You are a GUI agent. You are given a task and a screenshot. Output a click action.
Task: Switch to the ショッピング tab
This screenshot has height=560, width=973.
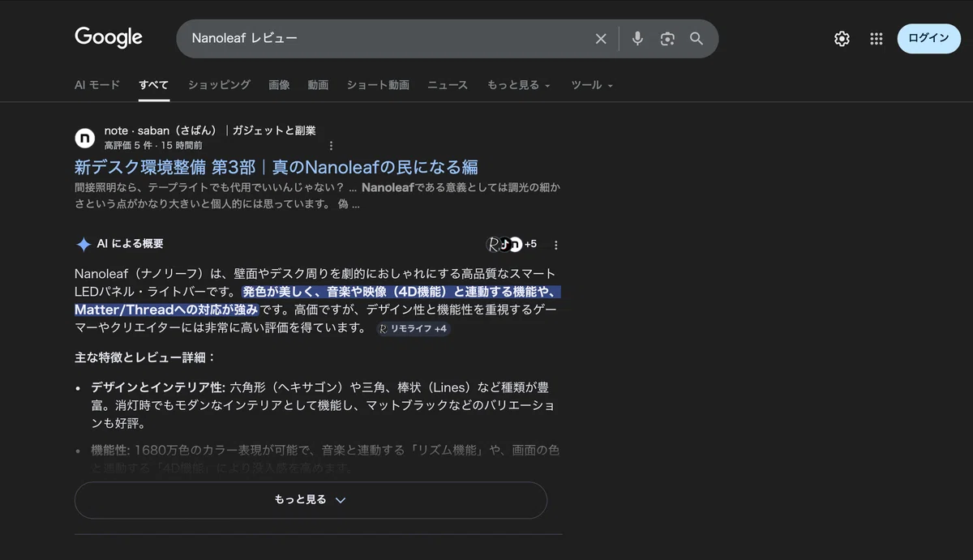pos(219,85)
